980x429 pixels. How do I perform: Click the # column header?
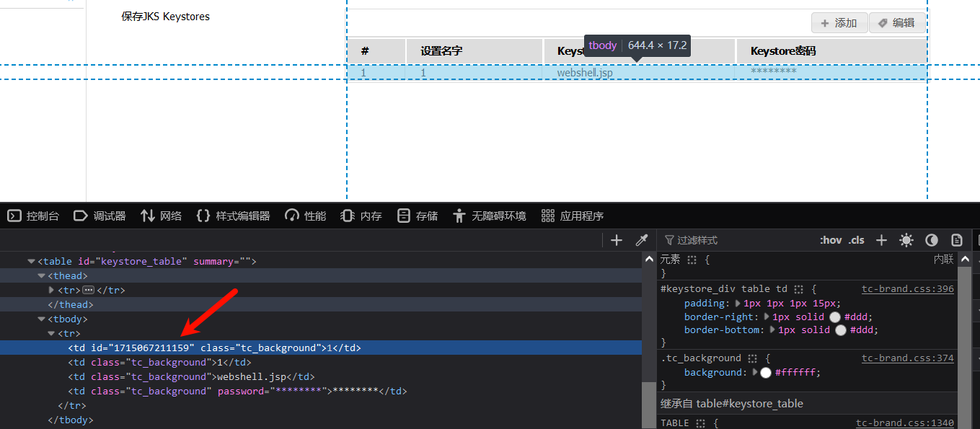(x=376, y=51)
